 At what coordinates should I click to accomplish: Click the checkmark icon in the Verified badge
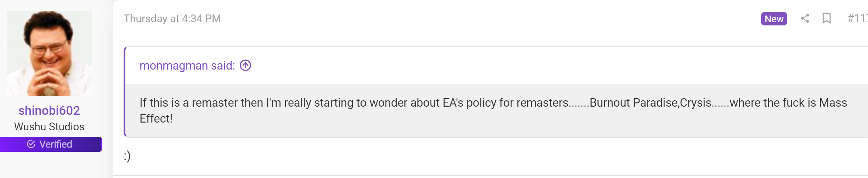(x=31, y=144)
